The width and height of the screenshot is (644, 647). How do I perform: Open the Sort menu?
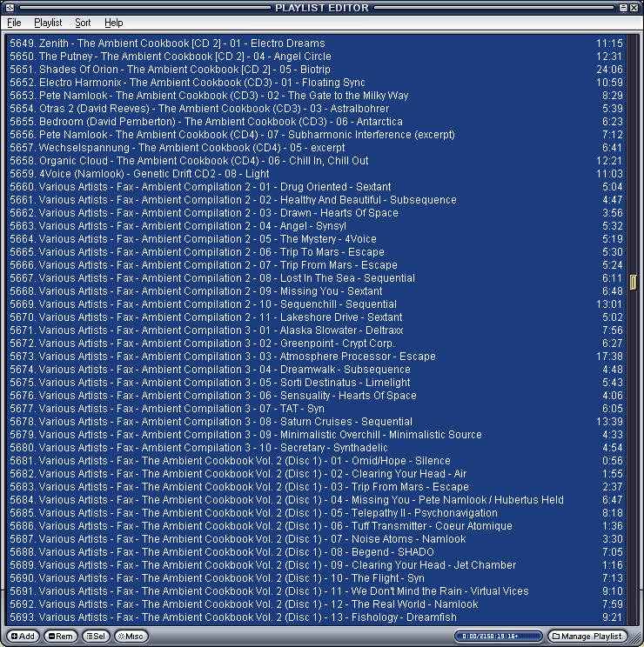click(x=83, y=23)
